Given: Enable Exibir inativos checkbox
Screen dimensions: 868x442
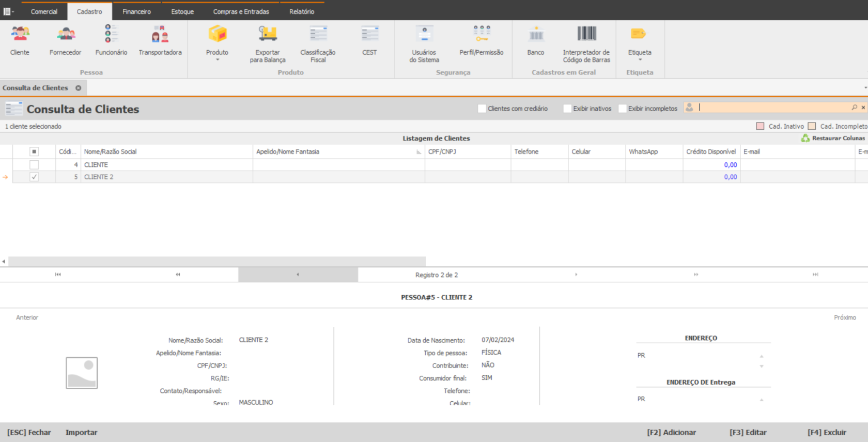Looking at the screenshot, I should click(x=567, y=109).
